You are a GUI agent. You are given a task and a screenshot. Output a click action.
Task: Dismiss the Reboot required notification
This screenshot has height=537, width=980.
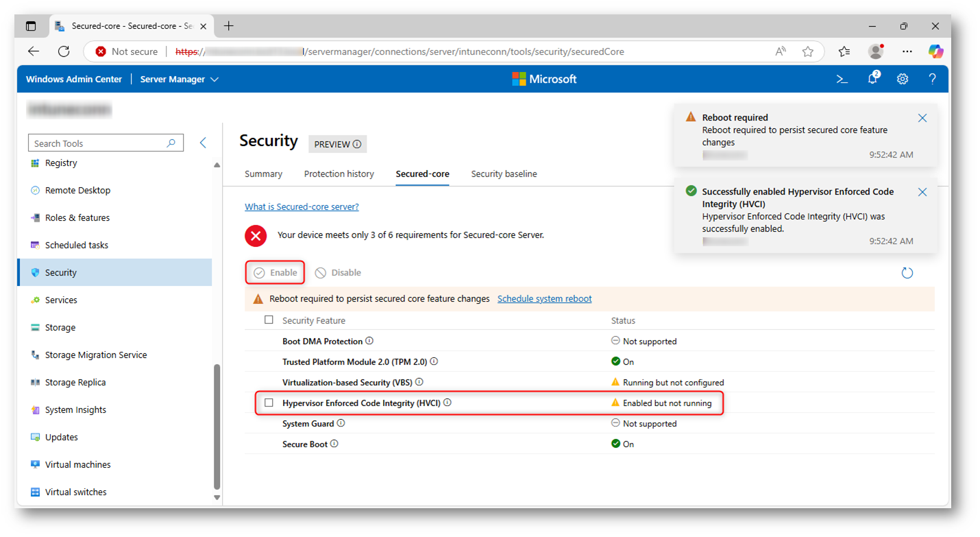coord(922,118)
